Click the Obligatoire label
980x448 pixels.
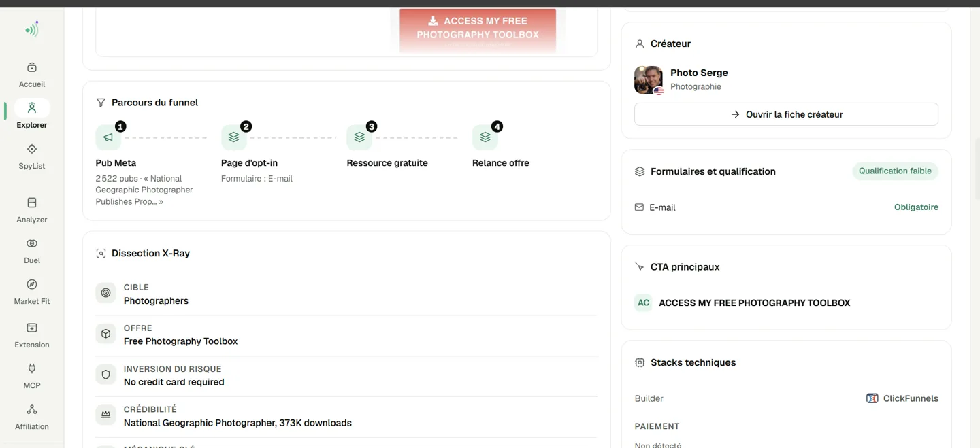click(x=916, y=207)
